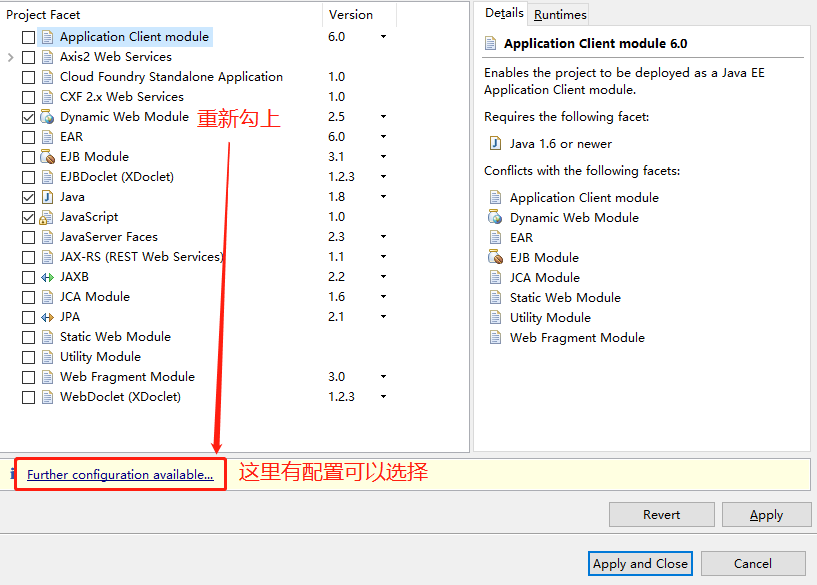Click the JPA arrows icon
Image resolution: width=817 pixels, height=585 pixels.
(x=47, y=317)
